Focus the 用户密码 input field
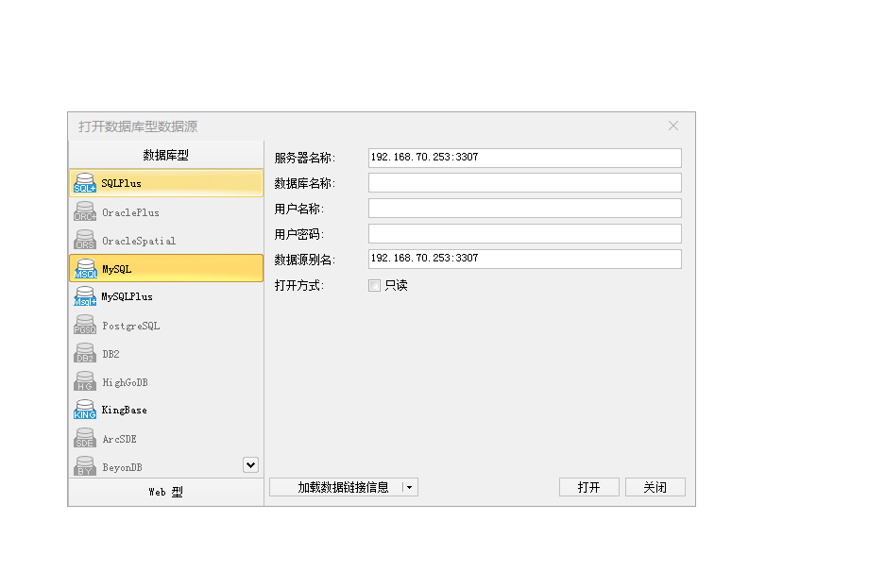The height and width of the screenshot is (588, 885). [525, 233]
